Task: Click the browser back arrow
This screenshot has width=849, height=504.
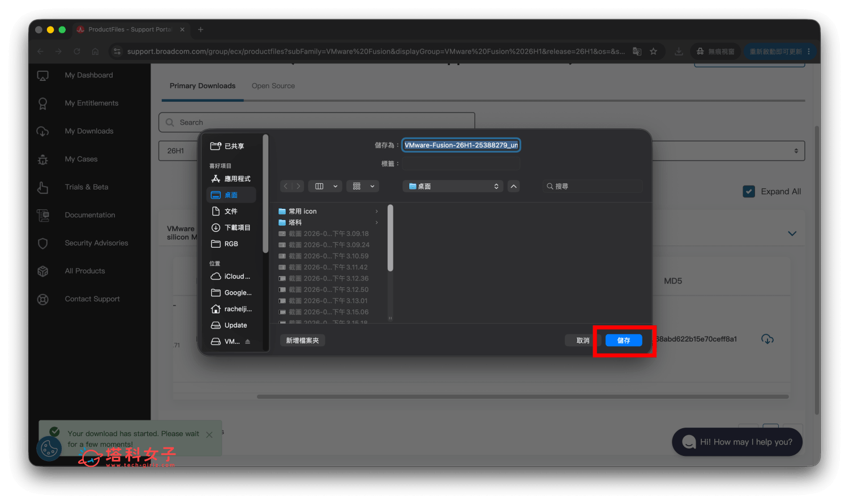Action: coord(40,51)
